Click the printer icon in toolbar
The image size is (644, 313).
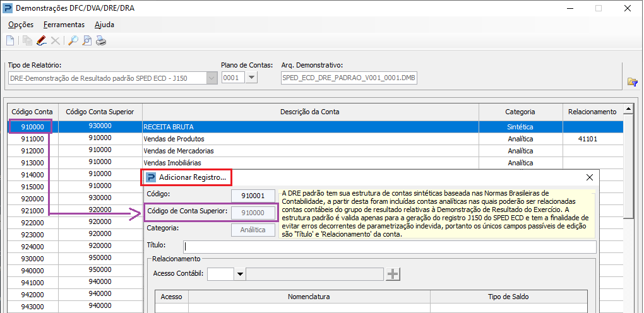101,40
